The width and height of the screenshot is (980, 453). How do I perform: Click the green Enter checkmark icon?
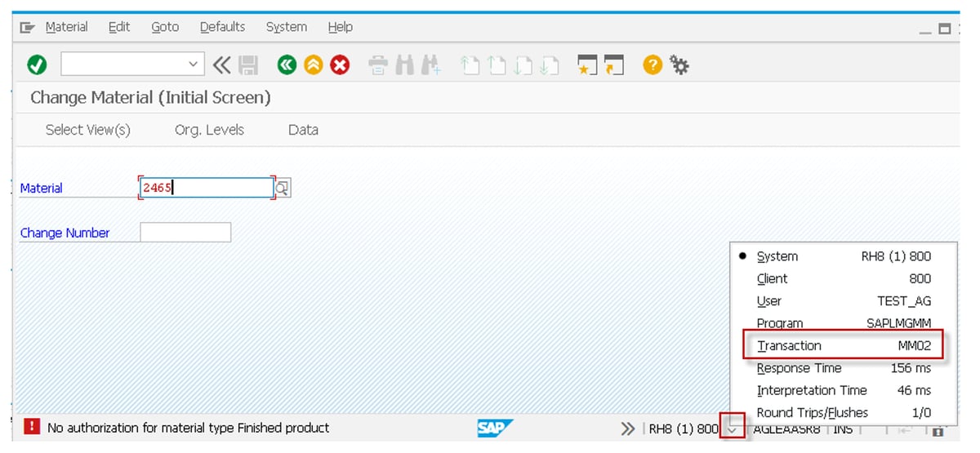pos(37,65)
